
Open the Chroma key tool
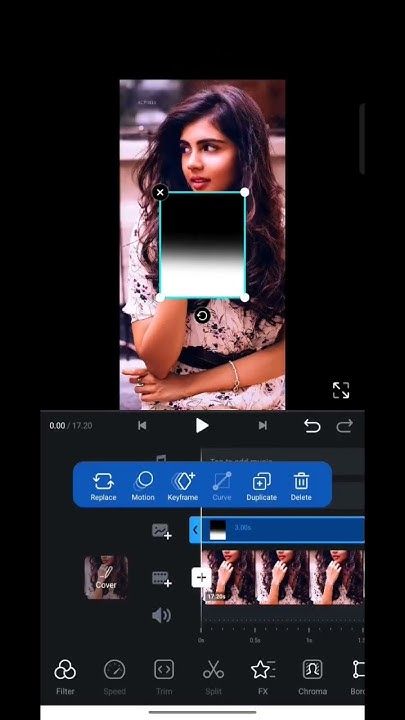tap(312, 677)
